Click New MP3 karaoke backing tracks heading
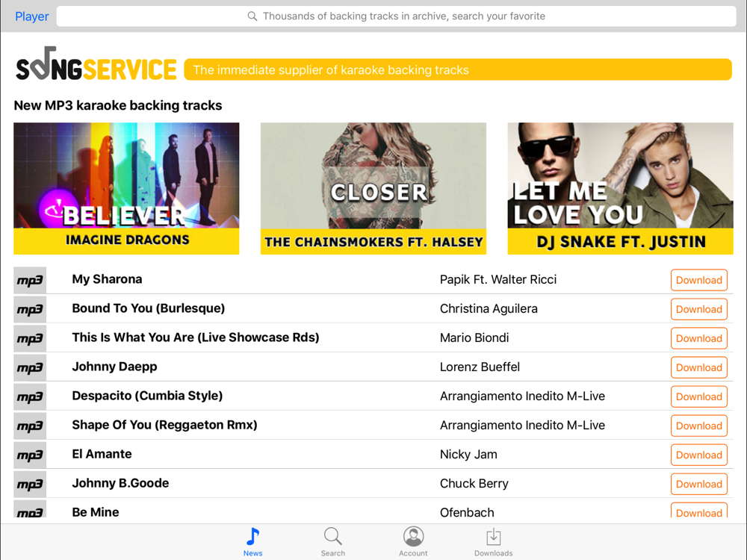The height and width of the screenshot is (560, 747). [x=118, y=105]
